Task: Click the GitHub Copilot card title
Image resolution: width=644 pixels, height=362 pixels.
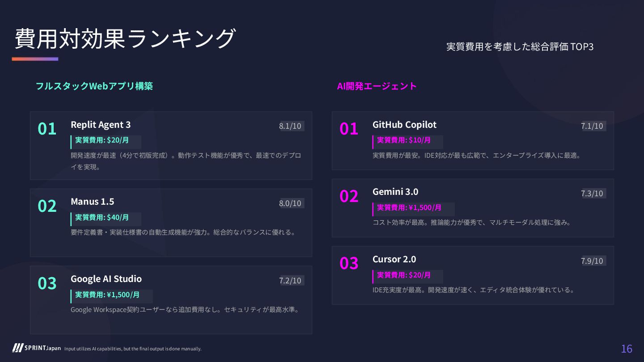Action: tap(404, 125)
